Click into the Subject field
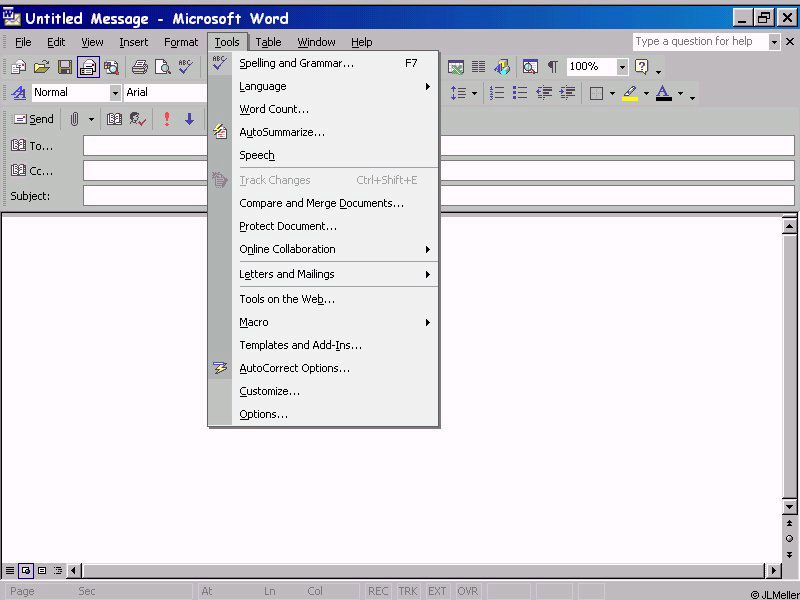Viewport: 800px width, 600px height. [438, 196]
